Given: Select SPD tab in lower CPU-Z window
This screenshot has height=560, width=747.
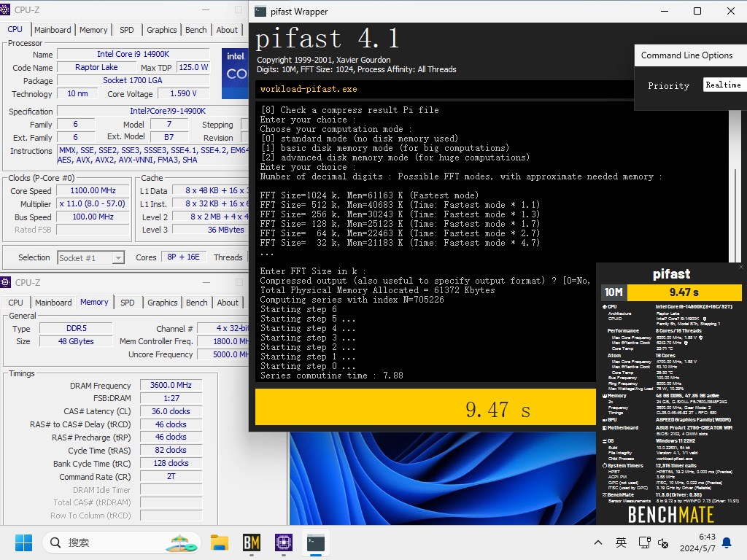Looking at the screenshot, I should [127, 303].
